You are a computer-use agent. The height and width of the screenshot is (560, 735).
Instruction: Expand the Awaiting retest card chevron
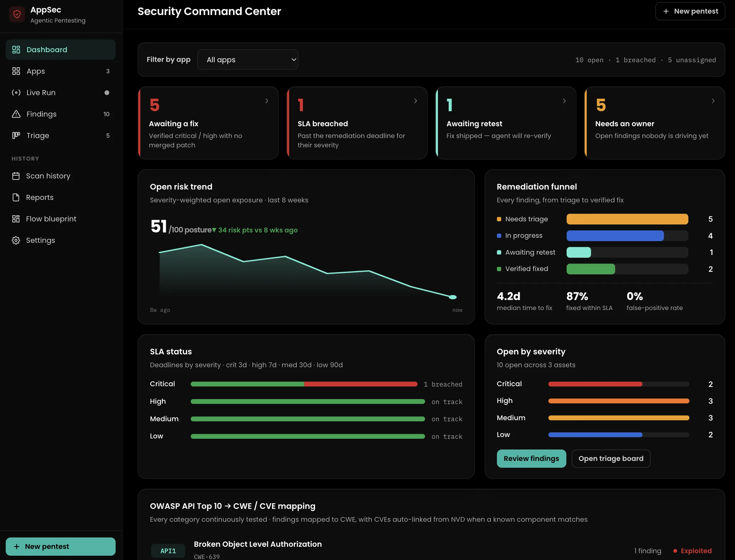(564, 101)
